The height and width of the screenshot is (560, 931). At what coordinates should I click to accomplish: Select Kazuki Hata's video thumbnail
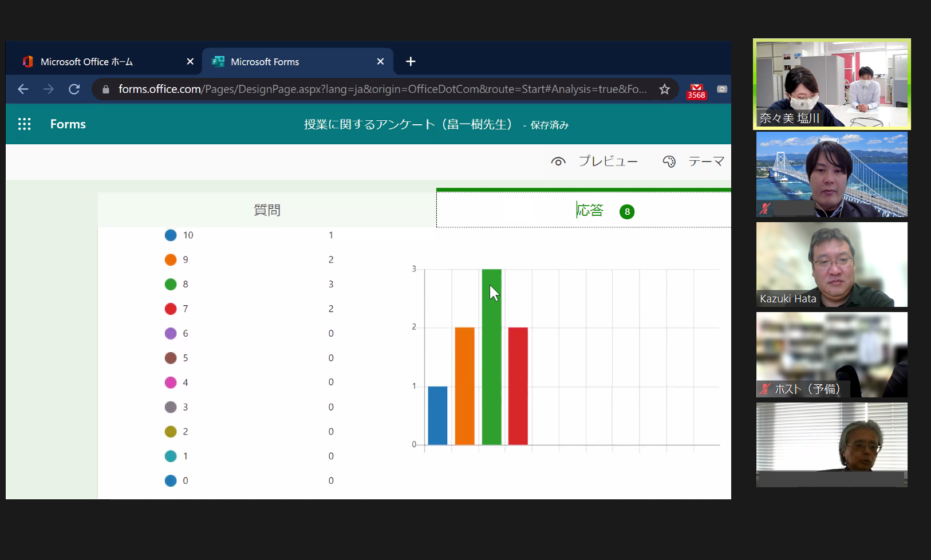tap(831, 265)
